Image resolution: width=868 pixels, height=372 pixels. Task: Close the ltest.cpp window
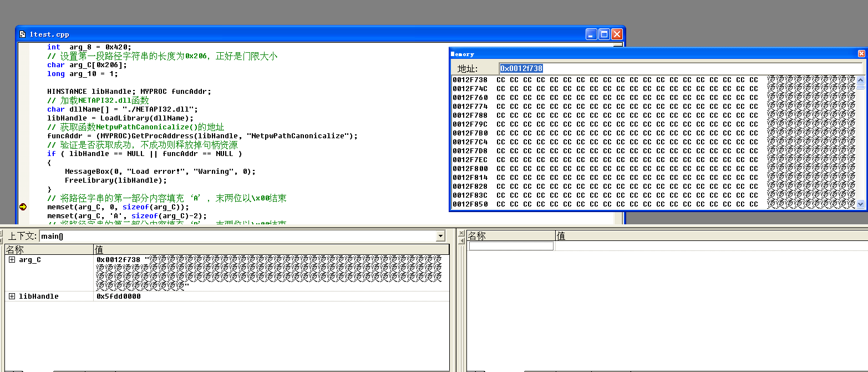617,34
